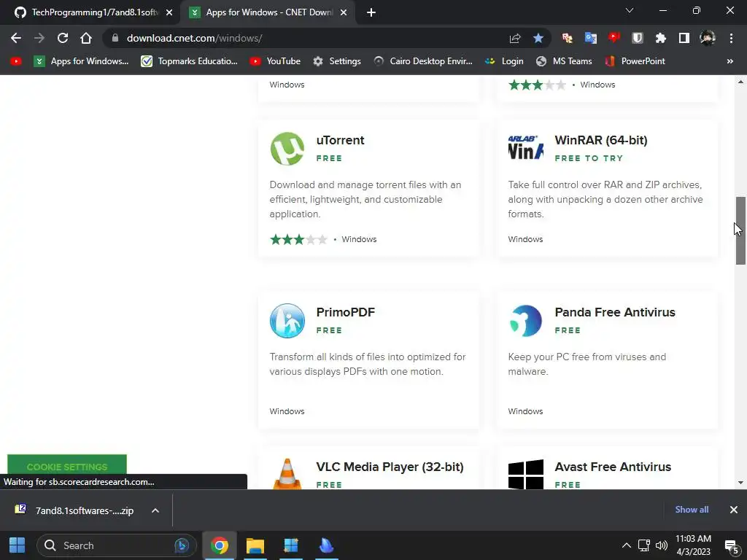Open the YouTube bookmark
The image size is (747, 560).
pyautogui.click(x=275, y=61)
